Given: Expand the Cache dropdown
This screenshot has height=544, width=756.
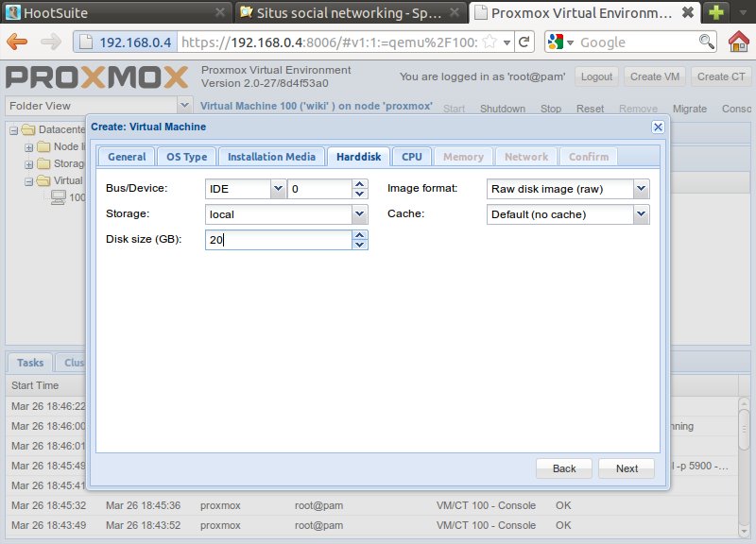Looking at the screenshot, I should coord(642,214).
